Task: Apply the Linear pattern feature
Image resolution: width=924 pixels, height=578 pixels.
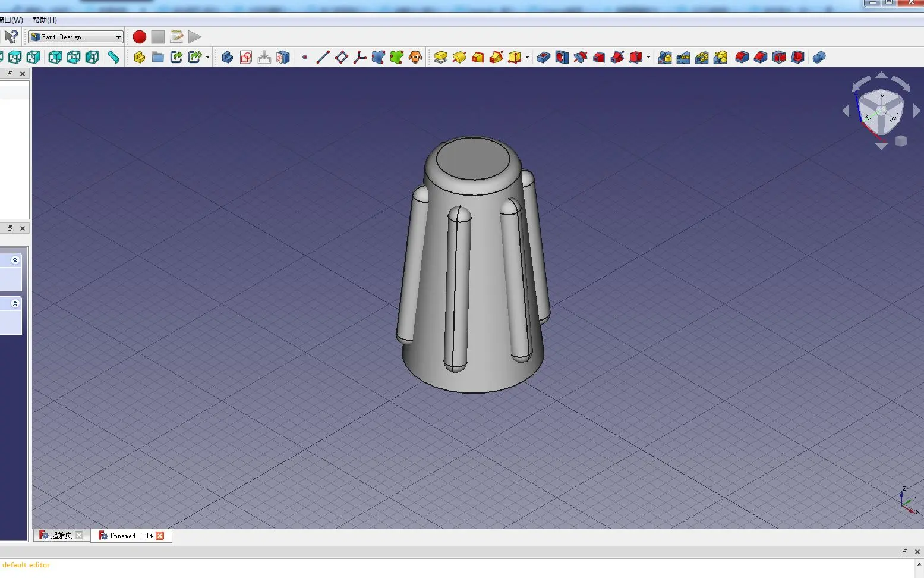Action: point(683,57)
